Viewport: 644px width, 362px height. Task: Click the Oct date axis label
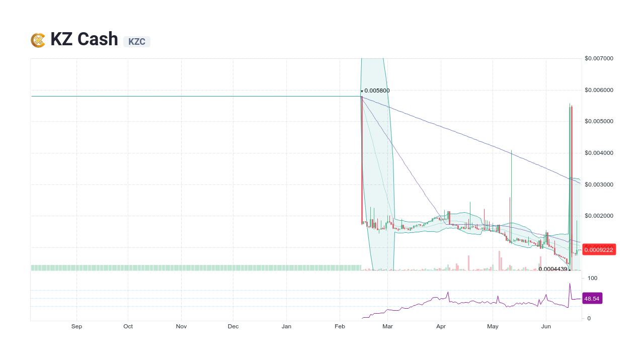click(128, 326)
